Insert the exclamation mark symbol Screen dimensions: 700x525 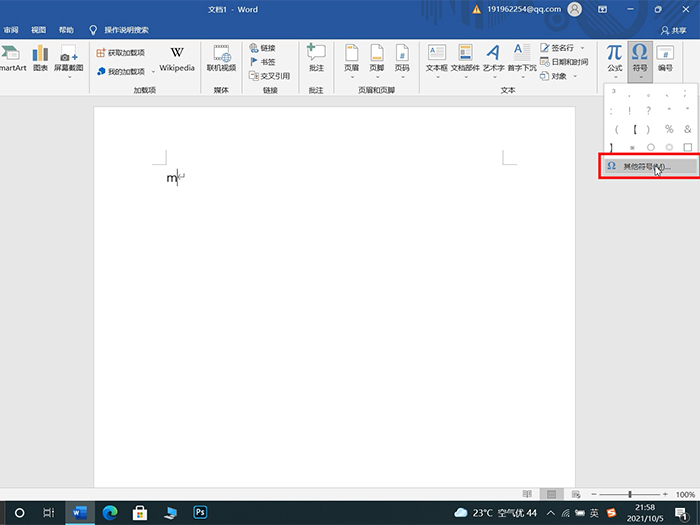point(629,110)
